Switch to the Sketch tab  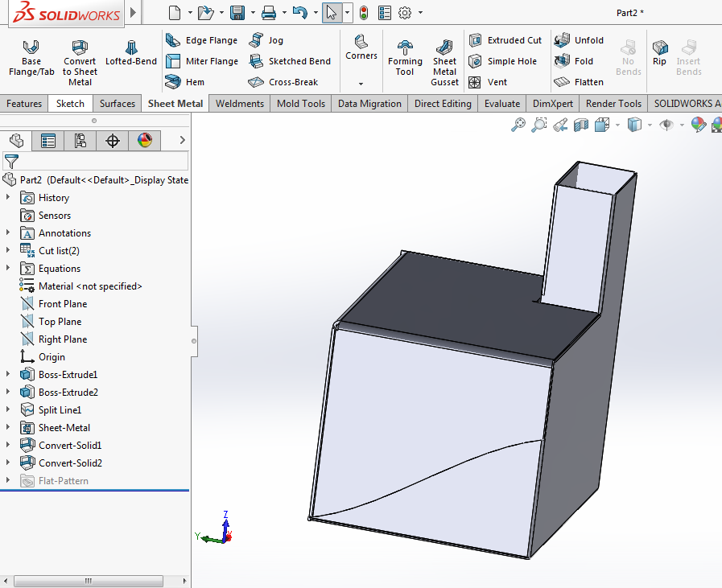(x=70, y=104)
